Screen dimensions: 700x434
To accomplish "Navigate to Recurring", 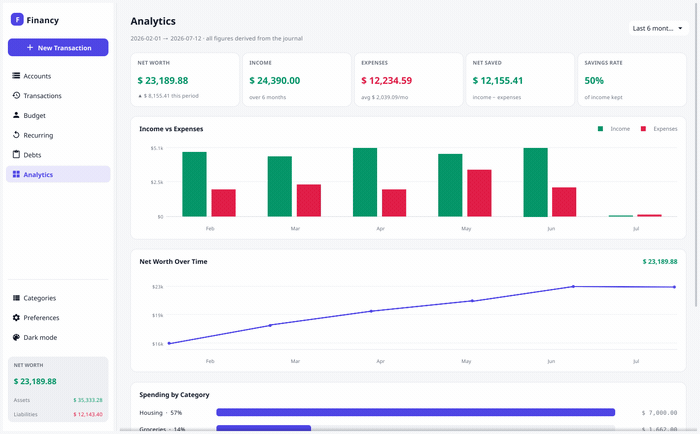I will [58, 135].
